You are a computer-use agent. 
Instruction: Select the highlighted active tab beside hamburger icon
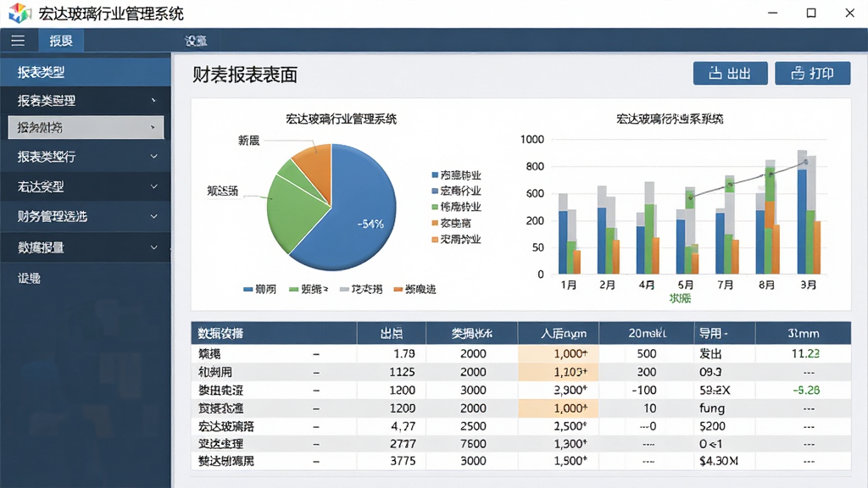pos(61,41)
